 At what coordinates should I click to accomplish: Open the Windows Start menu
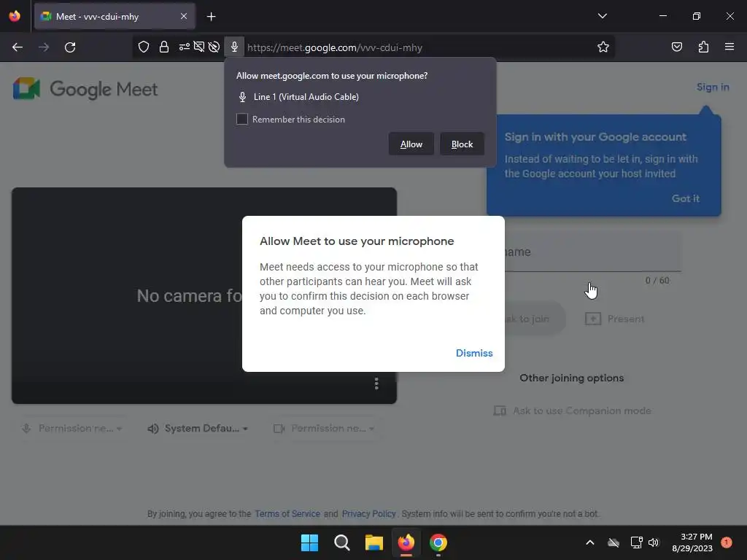coord(309,542)
